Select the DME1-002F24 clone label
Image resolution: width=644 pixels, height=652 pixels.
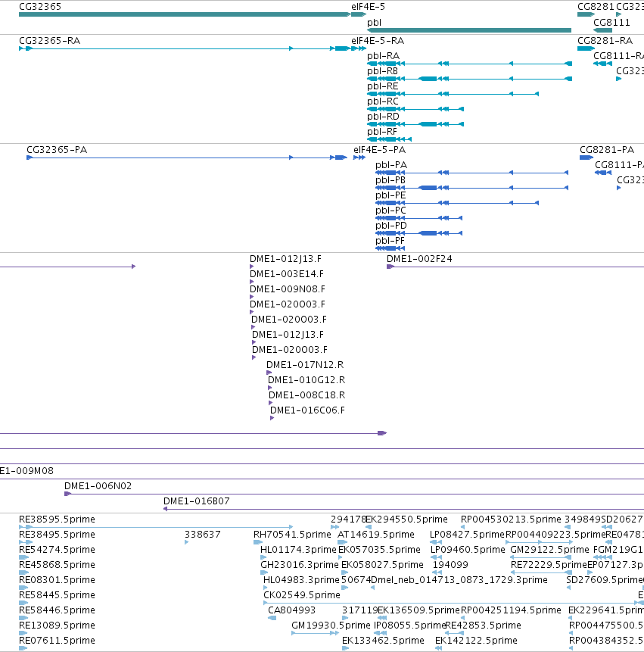(x=419, y=259)
